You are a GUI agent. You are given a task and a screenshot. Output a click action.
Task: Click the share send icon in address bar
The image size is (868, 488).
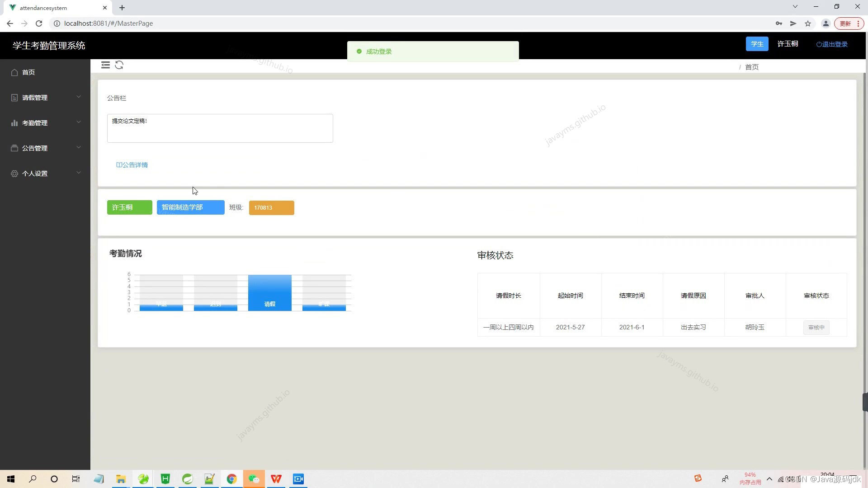click(x=793, y=23)
